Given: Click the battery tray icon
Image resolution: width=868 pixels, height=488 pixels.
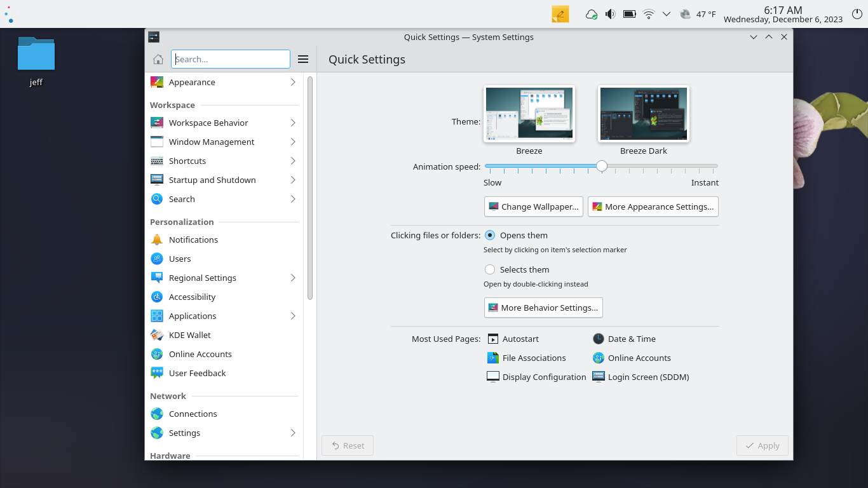Looking at the screenshot, I should [629, 14].
